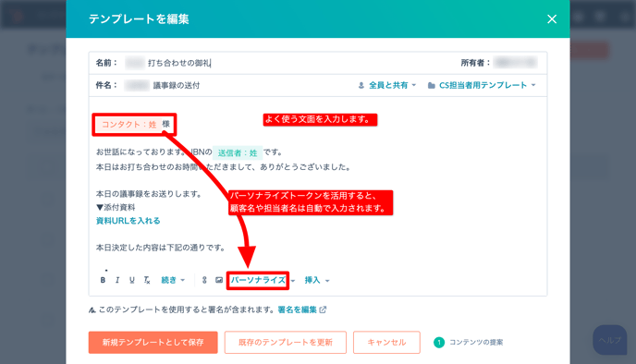Select the コンタクト：姓 personalization token
Image resolution: width=636 pixels, height=364 pixels.
[x=128, y=125]
